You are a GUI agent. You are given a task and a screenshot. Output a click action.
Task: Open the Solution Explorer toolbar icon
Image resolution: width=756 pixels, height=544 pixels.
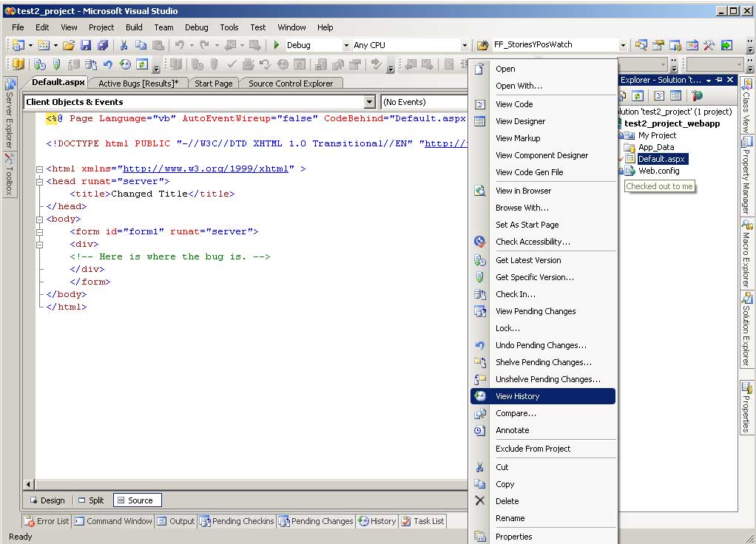(641, 45)
